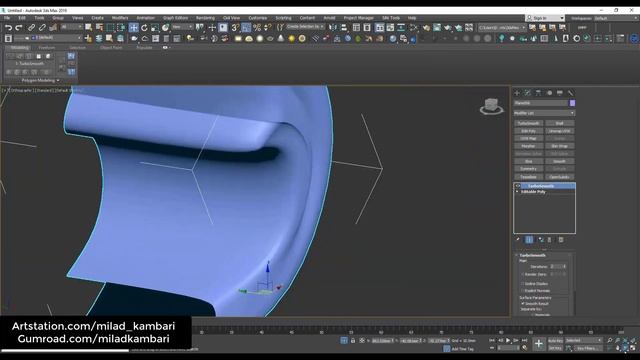The width and height of the screenshot is (640, 360).
Task: Enable the Explicit Normals checkbox
Action: tap(523, 290)
